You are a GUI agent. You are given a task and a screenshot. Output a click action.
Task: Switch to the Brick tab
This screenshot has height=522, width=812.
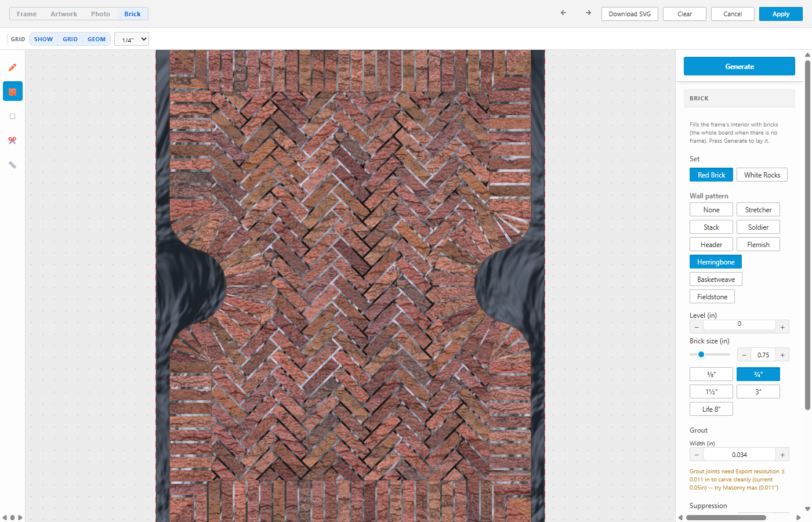click(132, 14)
